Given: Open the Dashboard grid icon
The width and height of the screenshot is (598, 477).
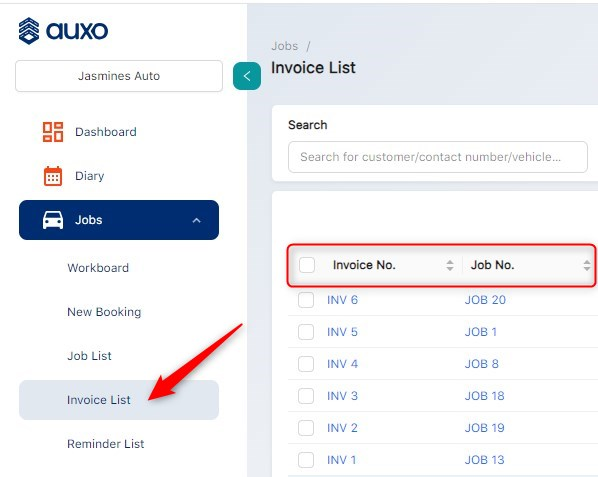Looking at the screenshot, I should [53, 132].
